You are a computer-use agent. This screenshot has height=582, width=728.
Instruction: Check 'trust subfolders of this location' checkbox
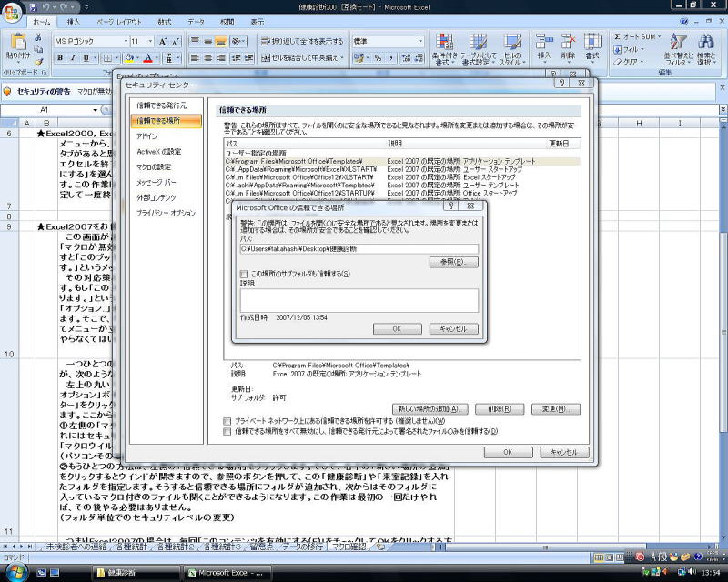[244, 274]
